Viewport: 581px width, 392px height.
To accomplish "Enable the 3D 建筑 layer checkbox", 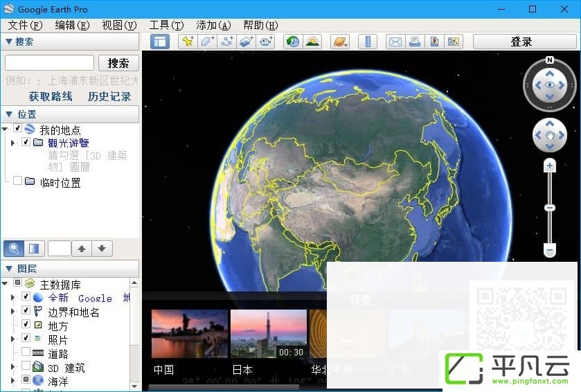I will coord(26,365).
